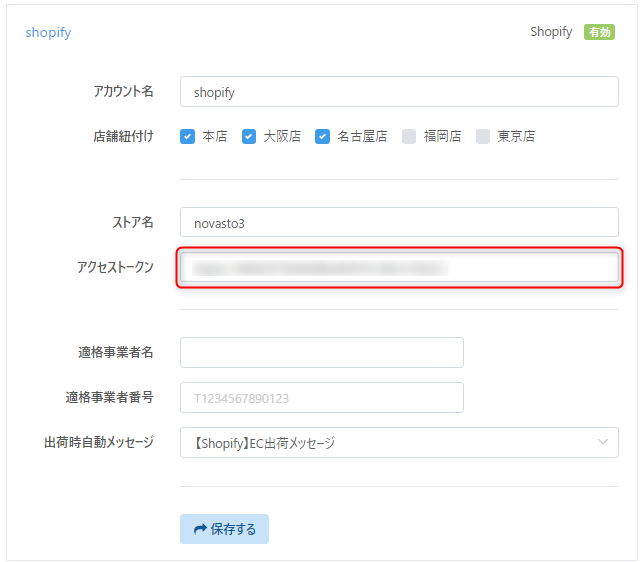This screenshot has width=643, height=562.
Task: Uncheck the 本店 checkbox
Action: [x=187, y=136]
